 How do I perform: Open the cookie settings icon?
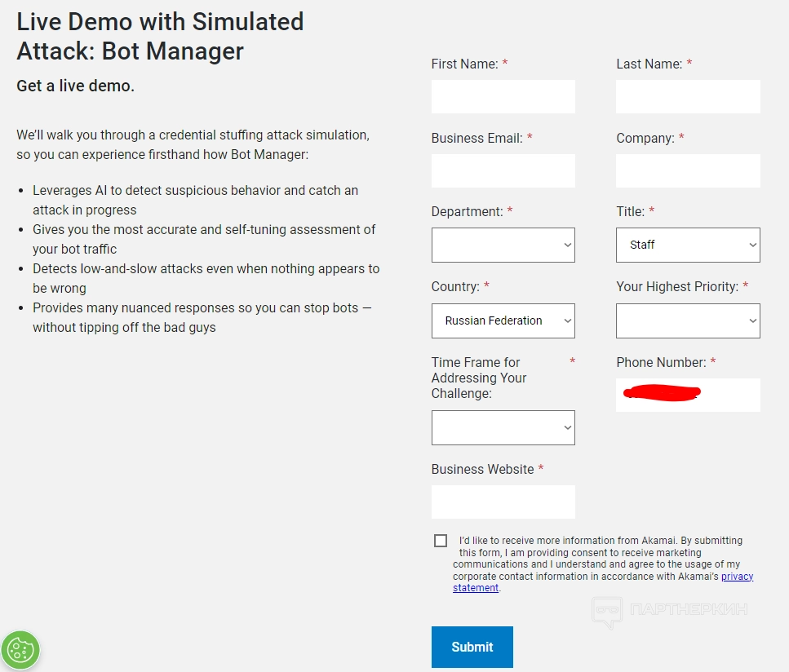coord(20,650)
